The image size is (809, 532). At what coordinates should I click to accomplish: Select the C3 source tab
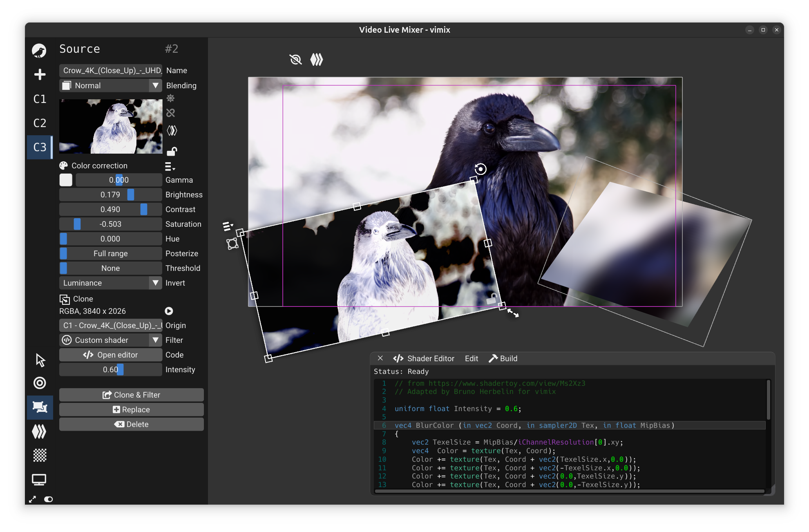tap(40, 147)
